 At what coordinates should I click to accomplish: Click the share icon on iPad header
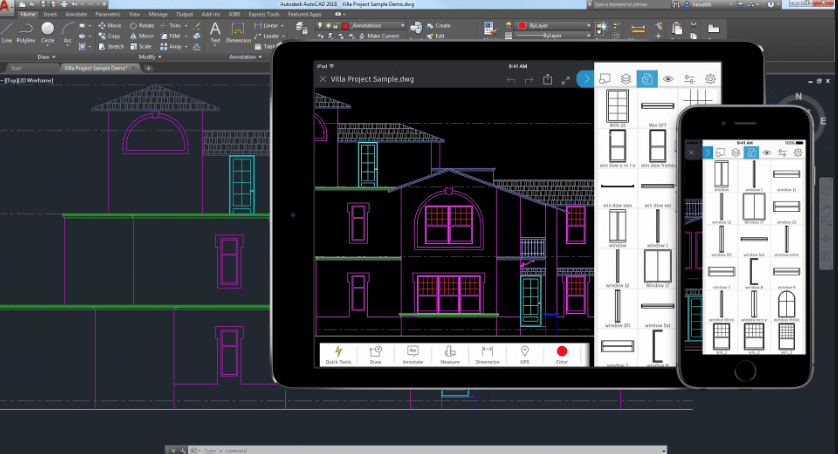point(547,79)
